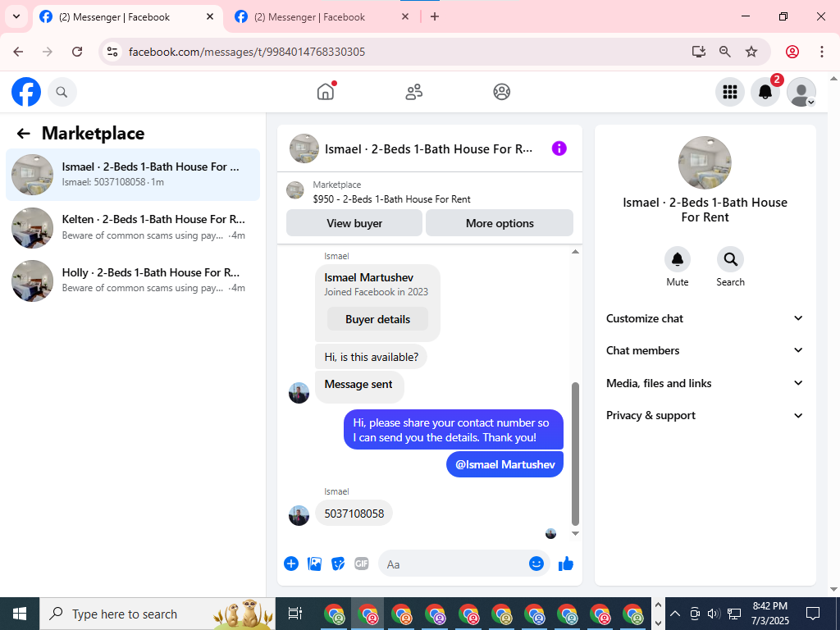Open the account profile menu
The image size is (840, 630).
(801, 92)
